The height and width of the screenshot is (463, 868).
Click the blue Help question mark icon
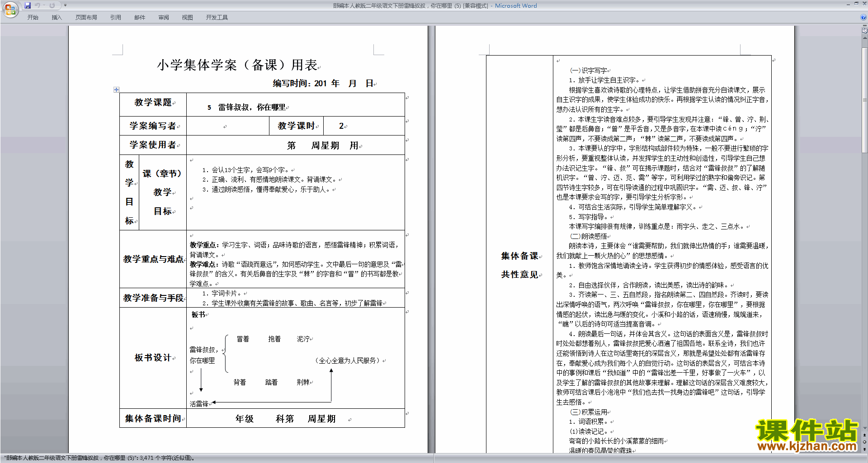(863, 18)
